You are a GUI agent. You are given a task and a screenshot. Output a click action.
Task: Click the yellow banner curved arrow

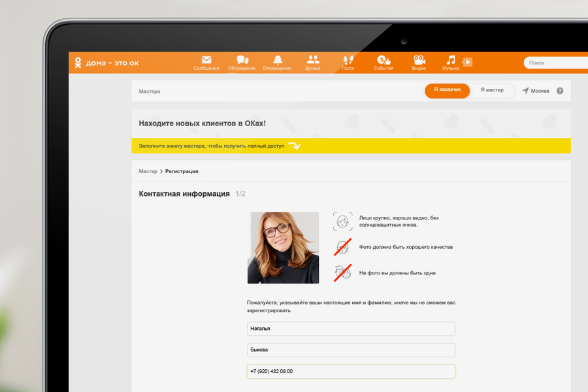click(x=295, y=146)
